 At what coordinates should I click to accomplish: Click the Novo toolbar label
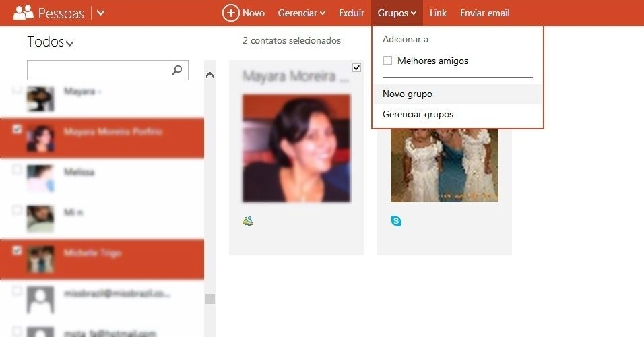coord(253,13)
